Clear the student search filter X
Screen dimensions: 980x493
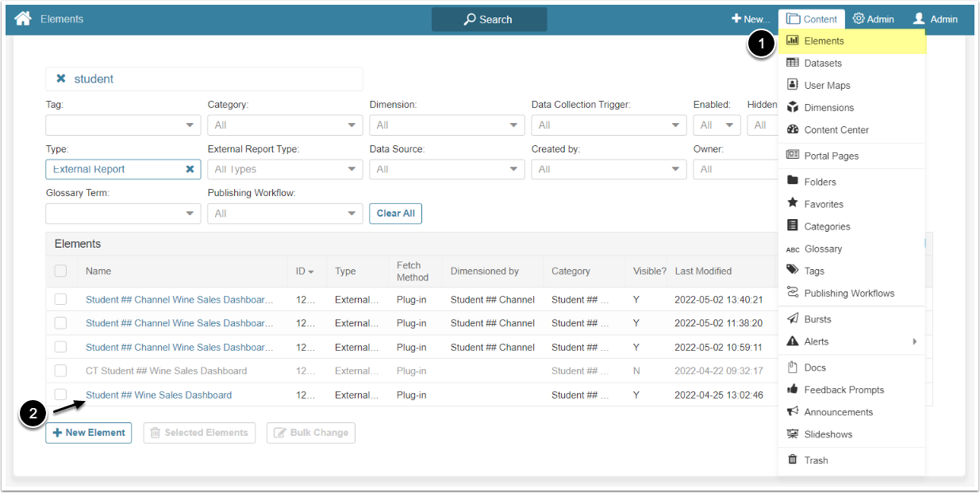click(x=61, y=79)
